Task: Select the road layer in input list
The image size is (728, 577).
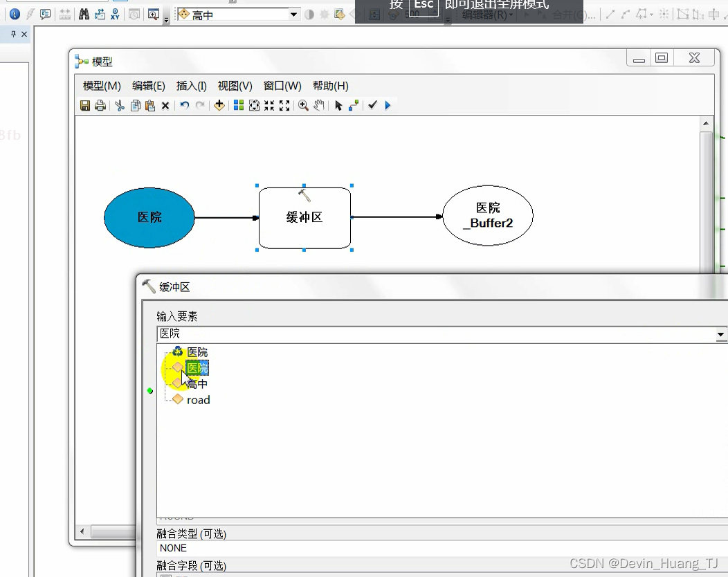Action: (197, 400)
